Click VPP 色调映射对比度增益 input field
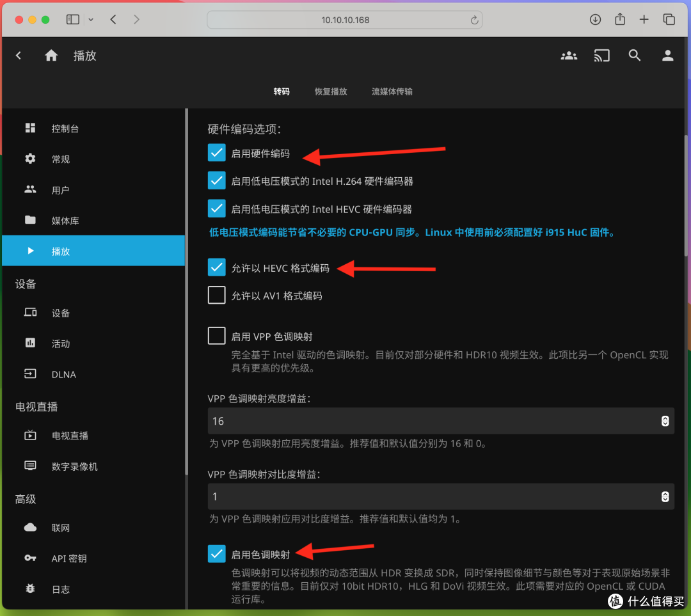 point(441,496)
